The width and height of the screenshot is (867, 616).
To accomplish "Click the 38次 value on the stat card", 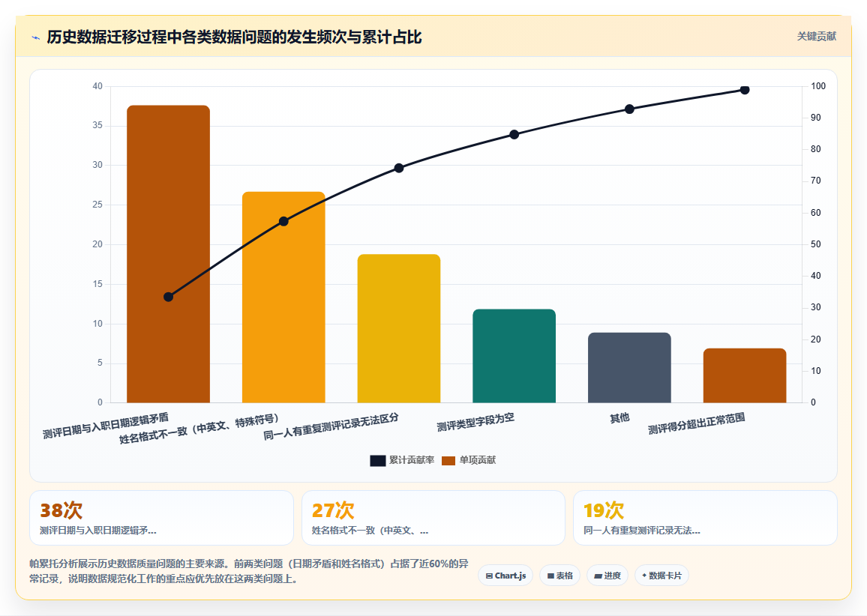I will pos(61,510).
